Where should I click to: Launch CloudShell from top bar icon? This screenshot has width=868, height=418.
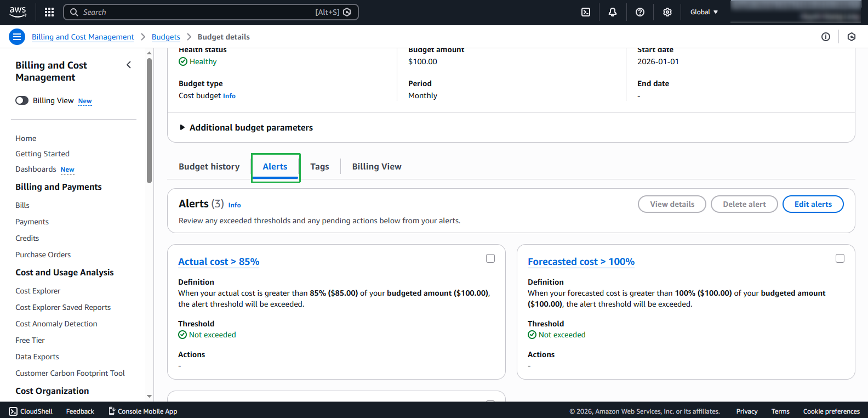click(586, 12)
